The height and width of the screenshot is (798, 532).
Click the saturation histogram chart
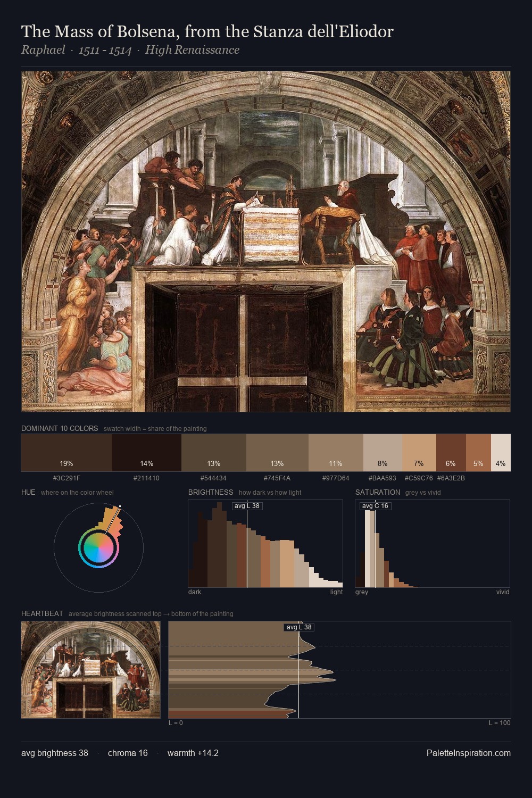[433, 544]
